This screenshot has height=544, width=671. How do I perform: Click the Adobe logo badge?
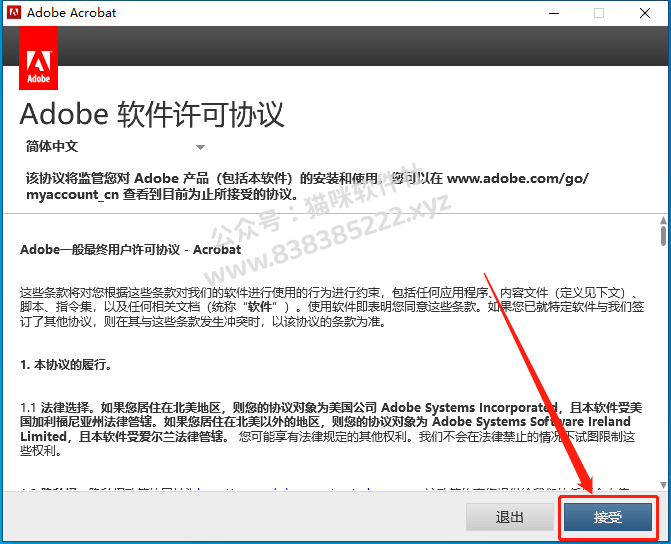pos(39,58)
